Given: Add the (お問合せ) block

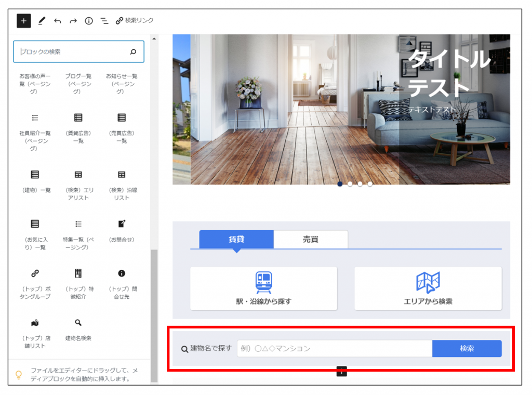Looking at the screenshot, I should [x=122, y=231].
